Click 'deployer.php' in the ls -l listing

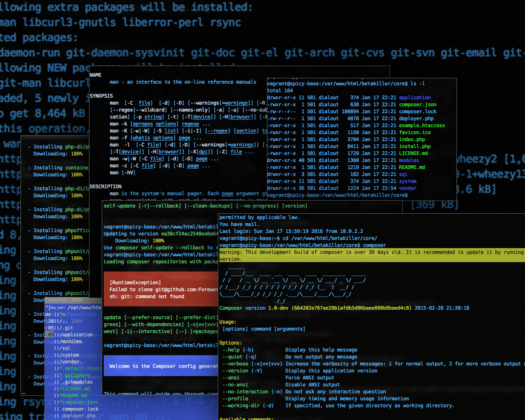416,119
